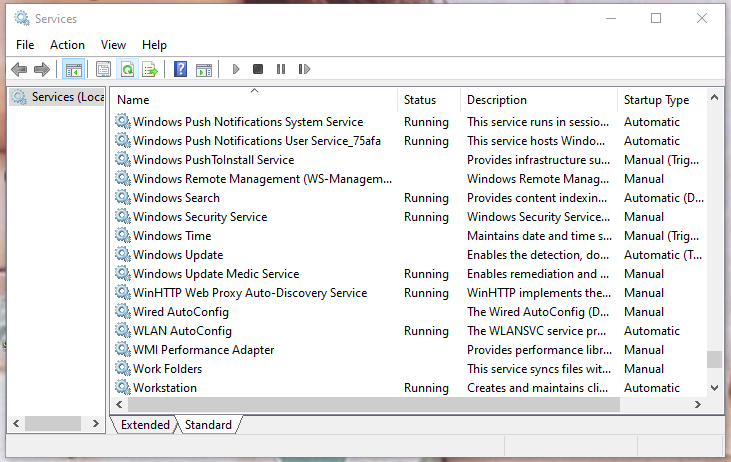Click the vertical scrollbar down arrow

tap(714, 387)
